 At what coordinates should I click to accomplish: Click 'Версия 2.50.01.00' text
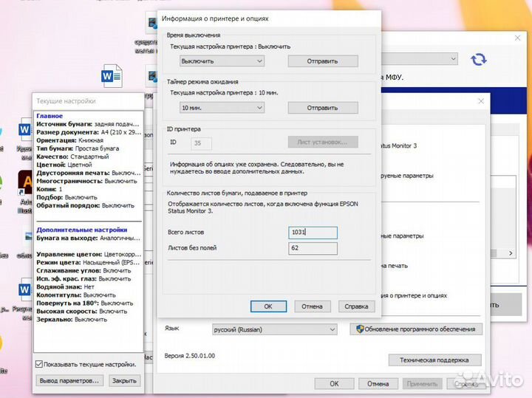tap(190, 356)
